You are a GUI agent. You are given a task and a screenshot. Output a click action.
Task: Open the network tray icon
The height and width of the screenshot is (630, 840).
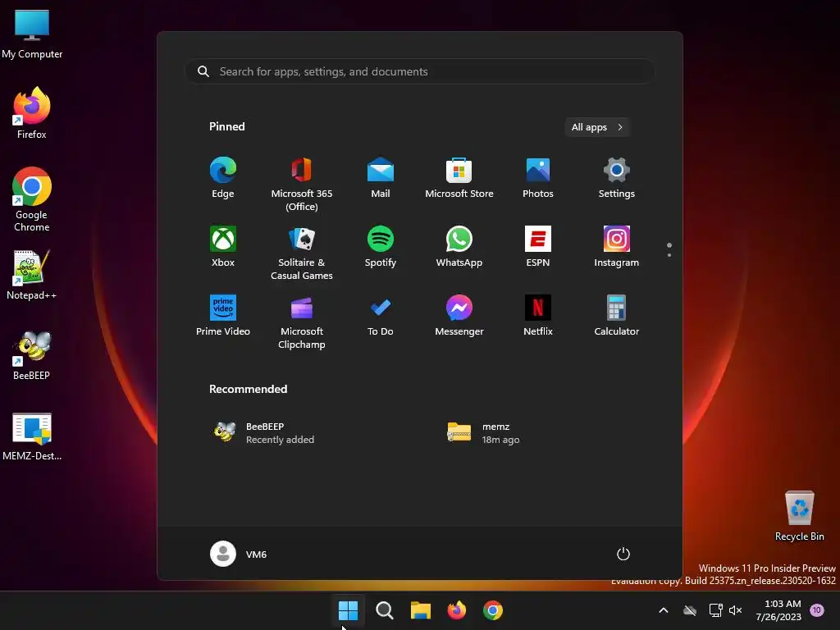715,610
